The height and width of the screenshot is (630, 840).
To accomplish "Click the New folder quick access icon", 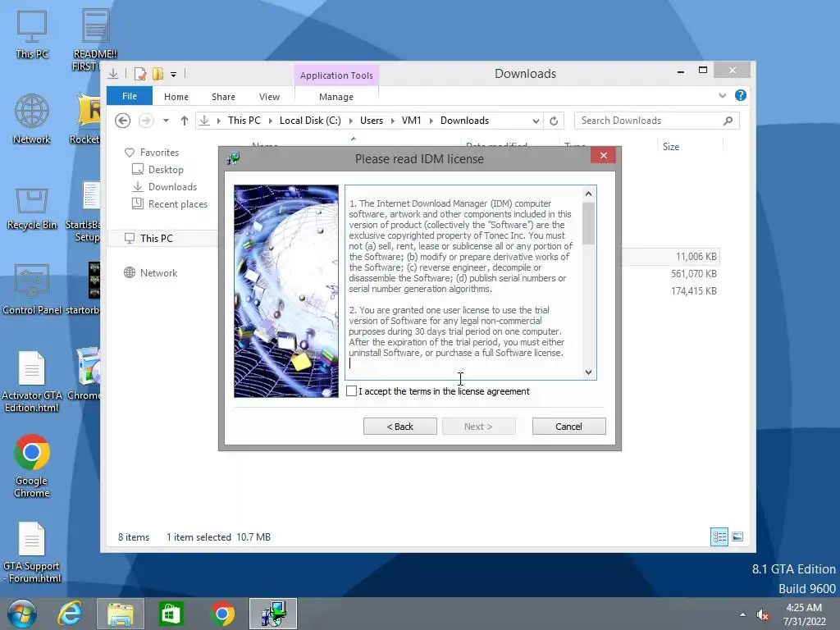I will (157, 74).
